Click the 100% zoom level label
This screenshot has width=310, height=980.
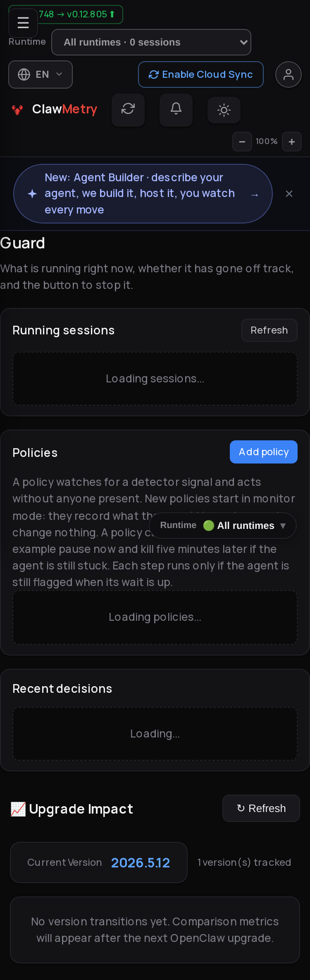click(x=267, y=142)
